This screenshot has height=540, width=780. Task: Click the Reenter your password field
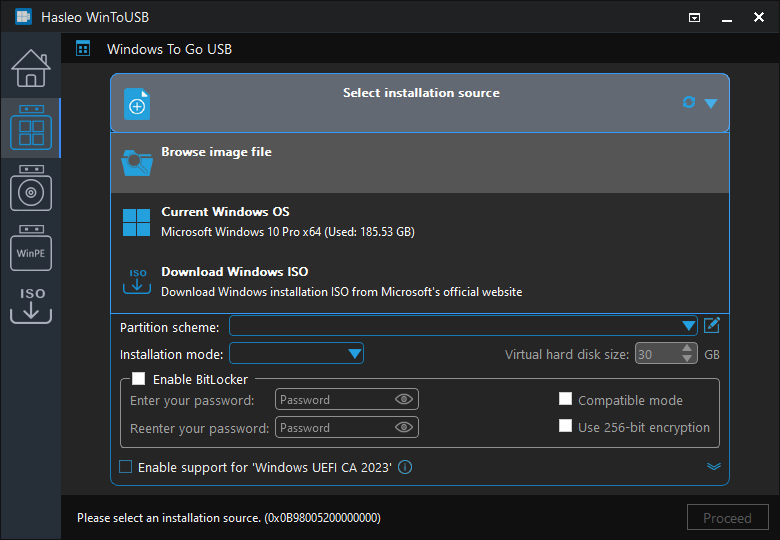click(x=347, y=428)
